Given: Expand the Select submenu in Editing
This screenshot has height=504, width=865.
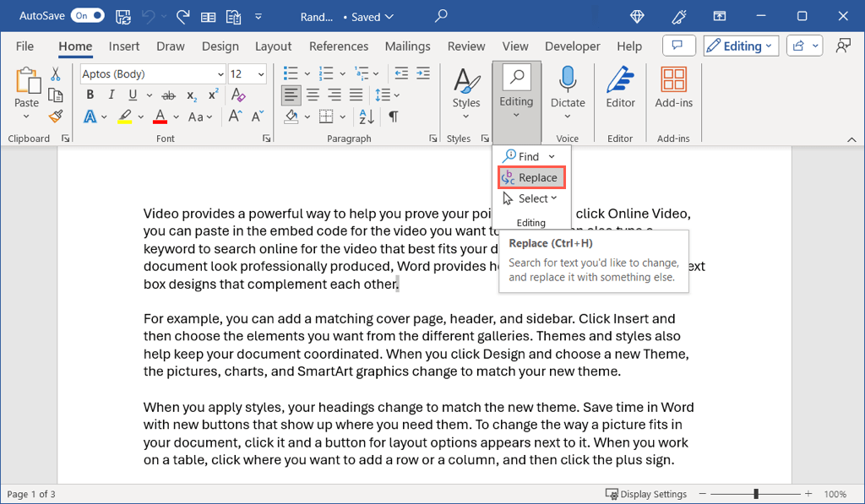Looking at the screenshot, I should [530, 198].
